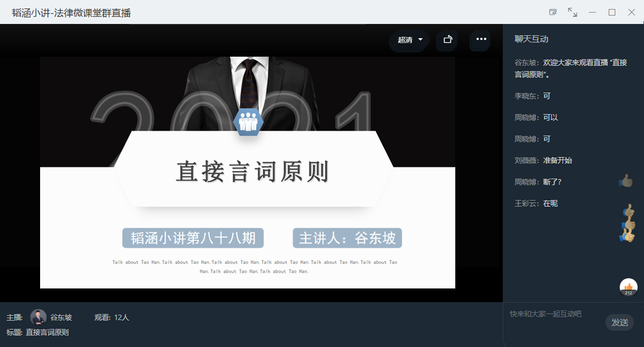Click 王彩云's message 在呢
The height and width of the screenshot is (347, 644).
536,203
